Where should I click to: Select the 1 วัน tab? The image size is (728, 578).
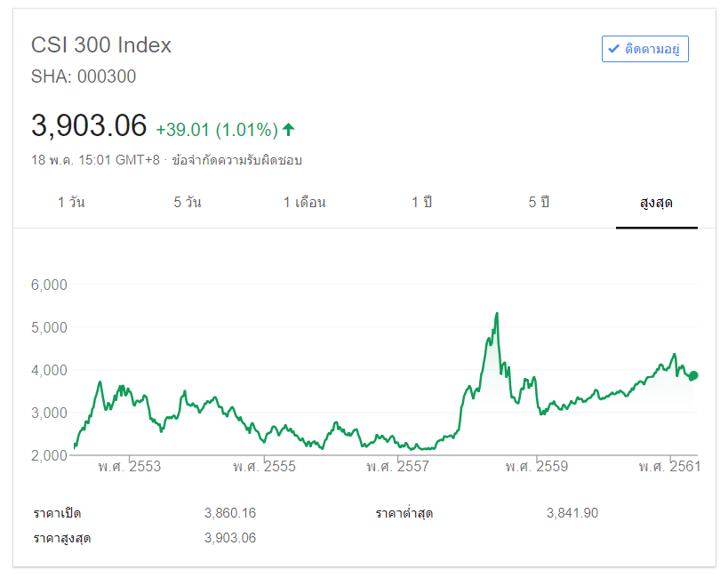tap(71, 203)
